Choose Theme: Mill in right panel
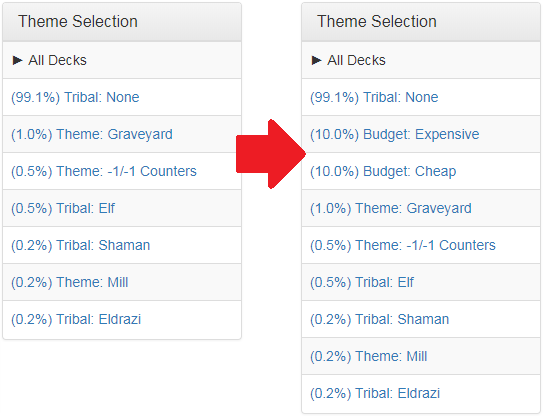The image size is (544, 417). tap(368, 357)
